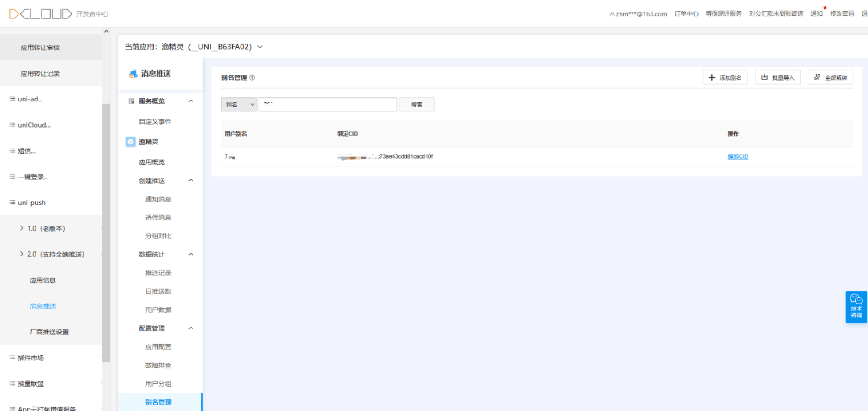Click the 消息推送 bell icon
This screenshot has width=868, height=411.
(x=133, y=74)
